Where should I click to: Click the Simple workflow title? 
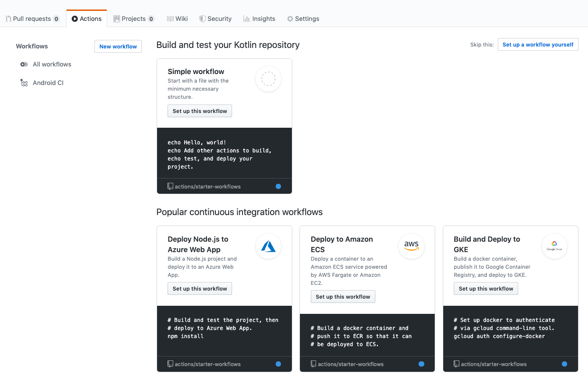(196, 72)
